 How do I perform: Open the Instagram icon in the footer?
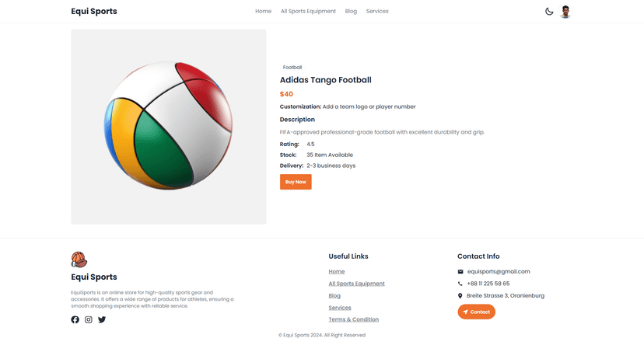[x=89, y=319]
